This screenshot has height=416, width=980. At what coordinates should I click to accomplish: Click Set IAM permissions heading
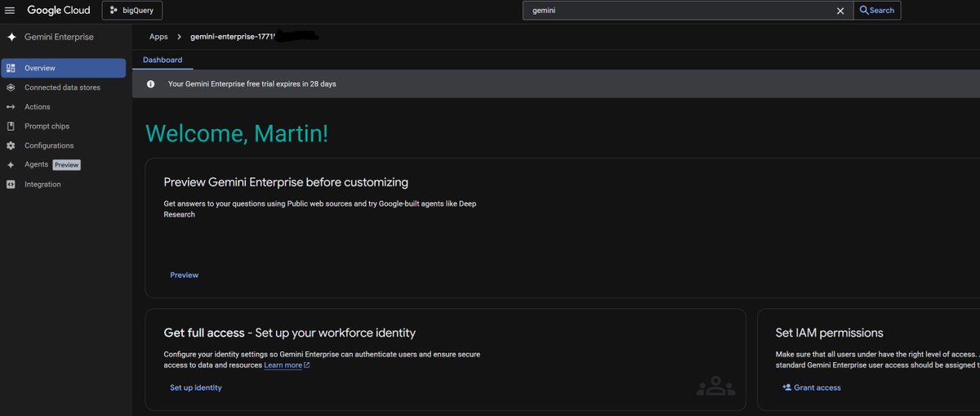tap(830, 333)
